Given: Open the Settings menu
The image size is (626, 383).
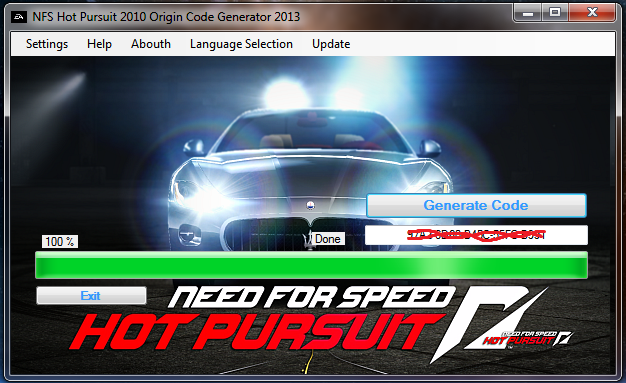Looking at the screenshot, I should (x=47, y=44).
